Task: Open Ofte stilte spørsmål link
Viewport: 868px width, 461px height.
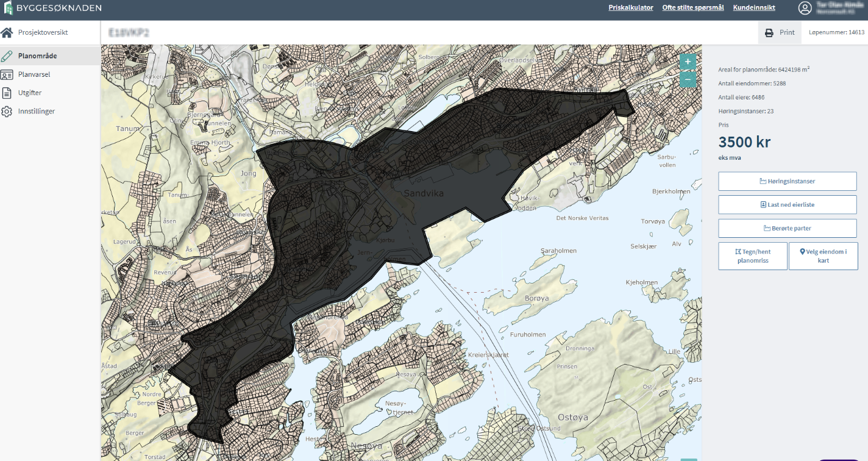Action: (693, 8)
